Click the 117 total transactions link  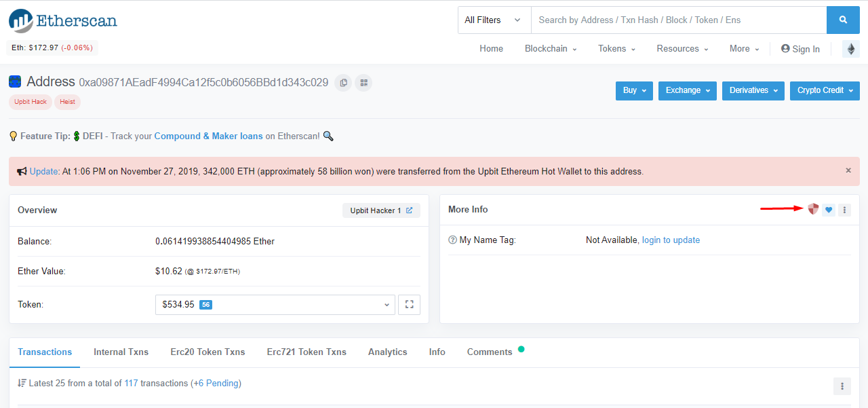point(131,383)
